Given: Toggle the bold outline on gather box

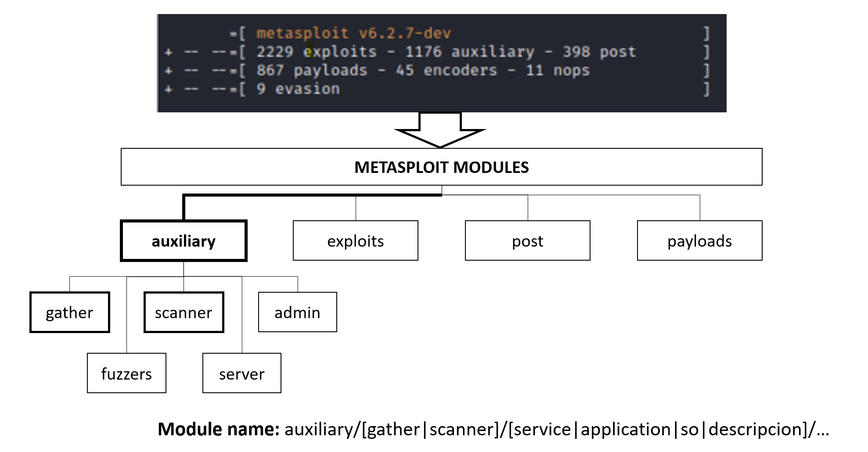Looking at the screenshot, I should tap(69, 312).
